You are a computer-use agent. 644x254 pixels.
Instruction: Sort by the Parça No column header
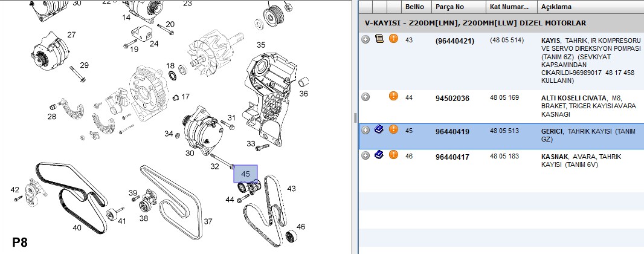tap(459, 7)
